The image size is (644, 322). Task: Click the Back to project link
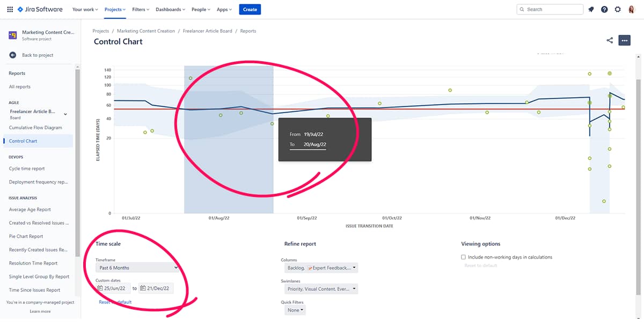click(x=38, y=55)
